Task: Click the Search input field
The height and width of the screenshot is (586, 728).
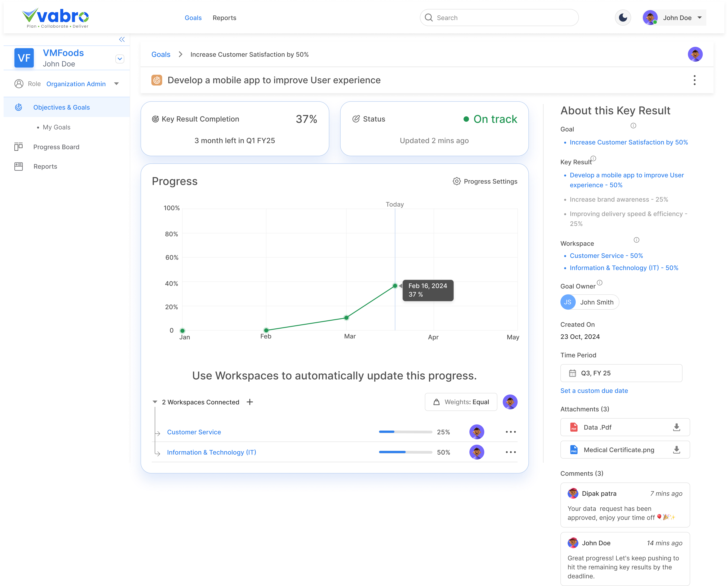Action: [499, 18]
